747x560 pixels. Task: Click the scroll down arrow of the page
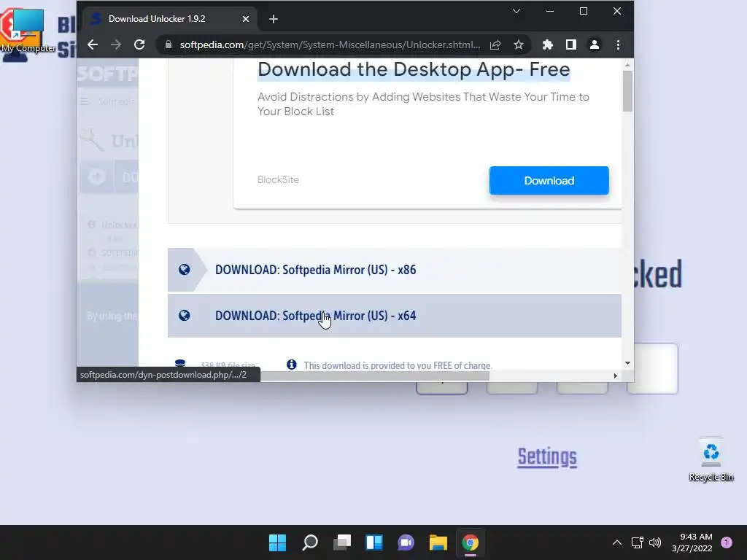point(627,363)
